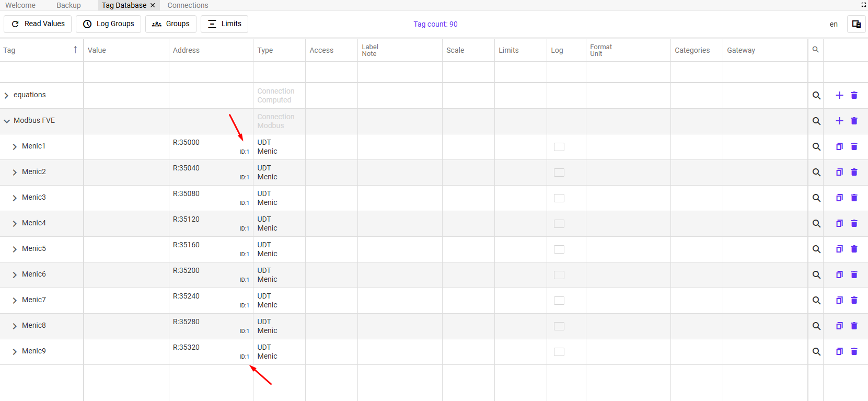Delete the Modbus FVE connection via trash icon
This screenshot has width=868, height=401.
click(x=854, y=121)
